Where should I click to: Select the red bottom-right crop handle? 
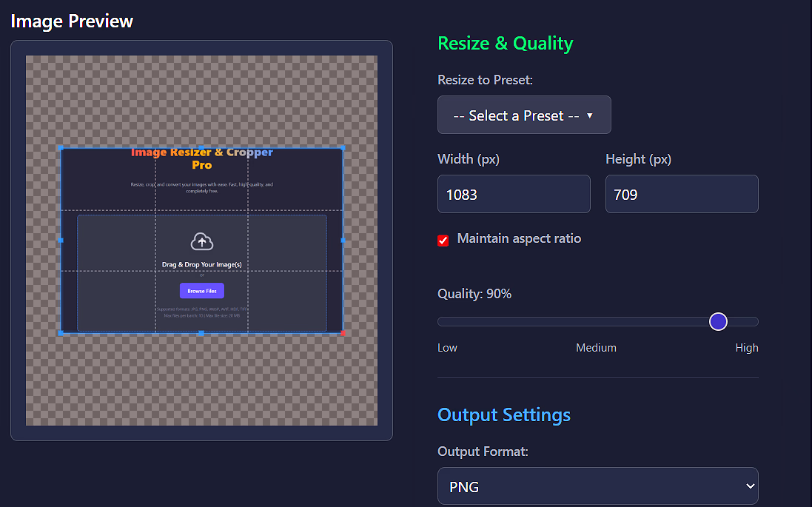click(342, 333)
